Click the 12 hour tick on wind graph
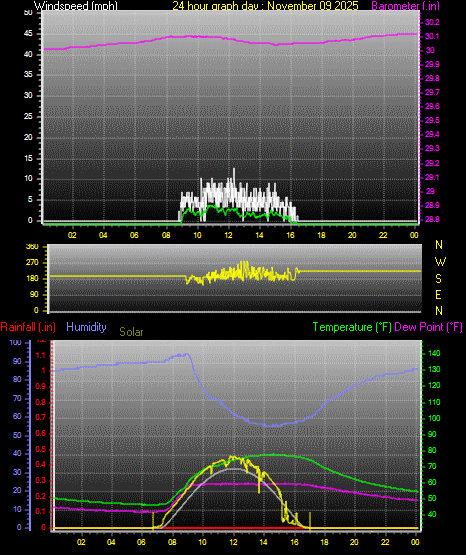The image size is (466, 555). point(228,235)
